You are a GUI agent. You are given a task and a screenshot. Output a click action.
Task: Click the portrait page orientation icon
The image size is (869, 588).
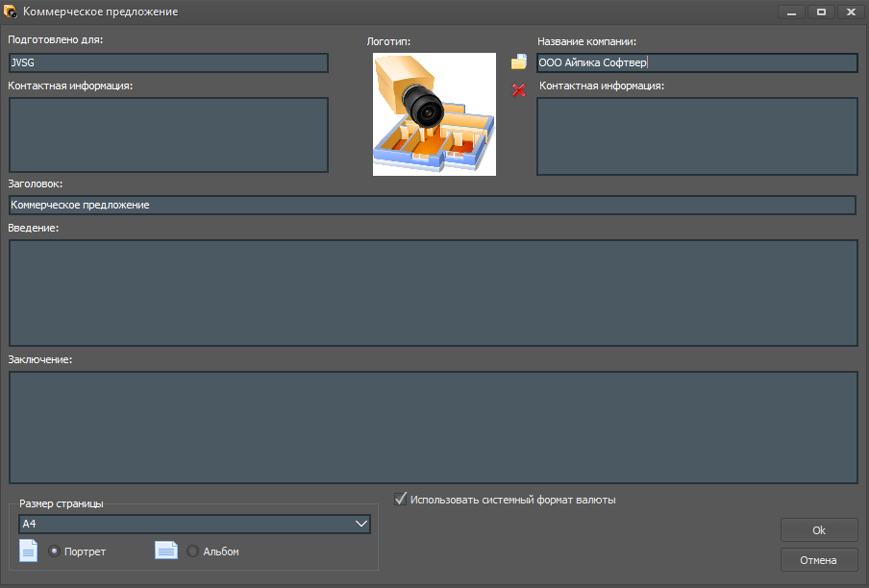coord(28,551)
